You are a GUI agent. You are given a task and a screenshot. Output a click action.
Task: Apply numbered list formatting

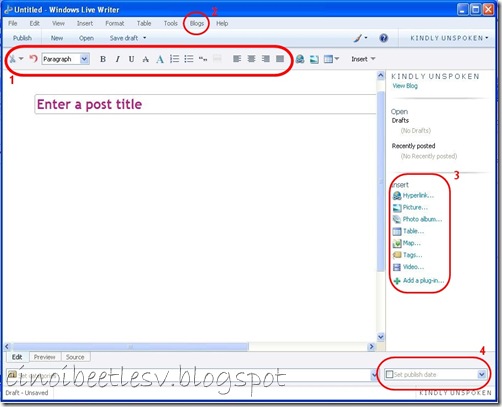[174, 59]
